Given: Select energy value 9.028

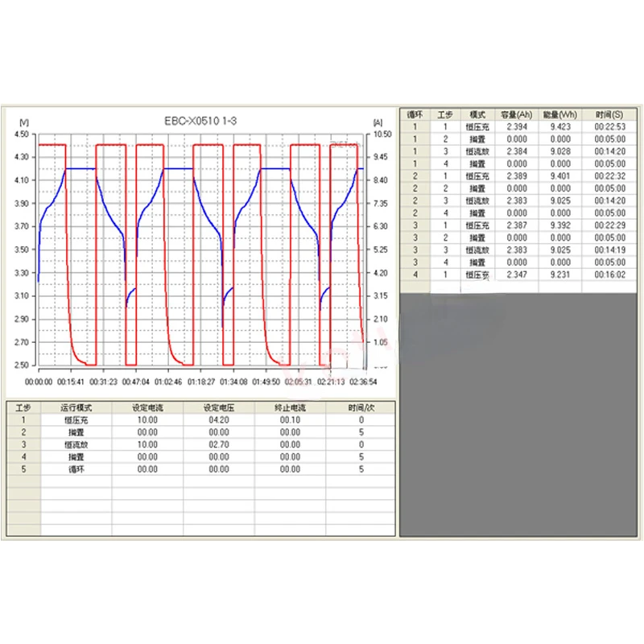Looking at the screenshot, I should click(x=560, y=151).
